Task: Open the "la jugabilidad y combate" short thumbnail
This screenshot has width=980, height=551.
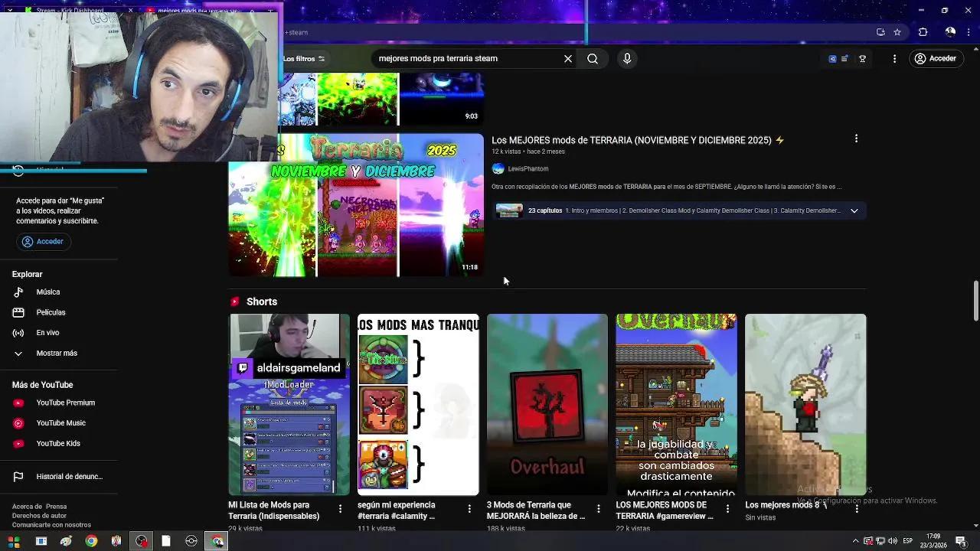Action: [676, 404]
